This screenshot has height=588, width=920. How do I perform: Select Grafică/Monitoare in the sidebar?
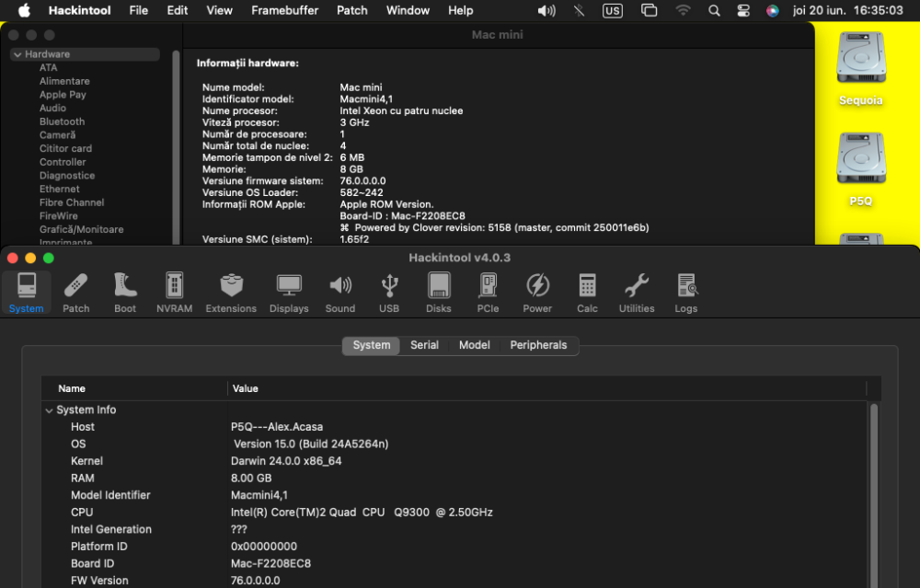coord(82,229)
